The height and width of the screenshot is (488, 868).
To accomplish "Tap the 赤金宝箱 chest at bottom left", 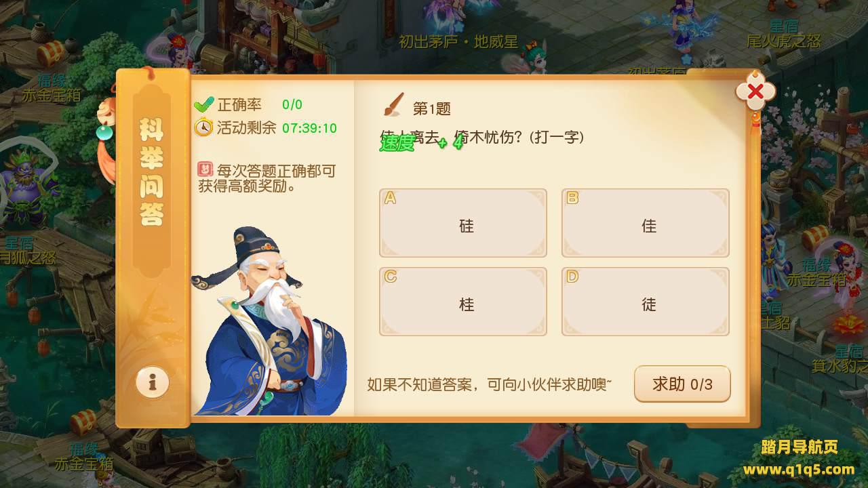I will [x=84, y=423].
